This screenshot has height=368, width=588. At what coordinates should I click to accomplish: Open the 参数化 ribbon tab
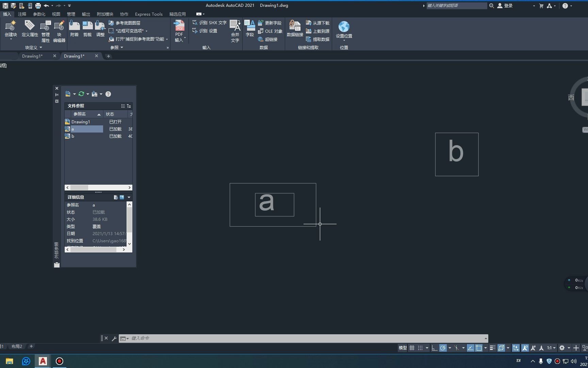click(x=39, y=14)
